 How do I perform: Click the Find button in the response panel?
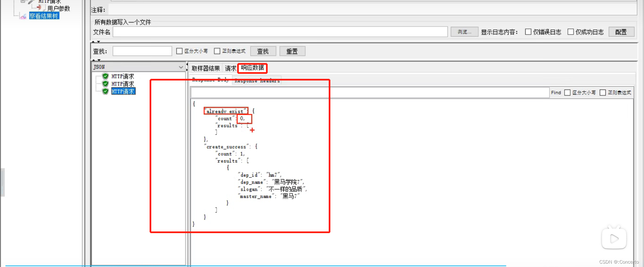(556, 93)
